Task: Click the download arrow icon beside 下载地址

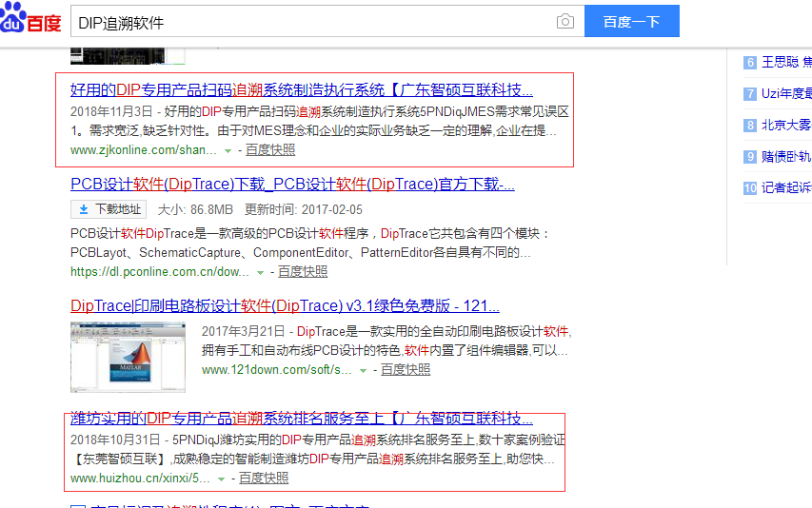Action: pyautogui.click(x=84, y=209)
